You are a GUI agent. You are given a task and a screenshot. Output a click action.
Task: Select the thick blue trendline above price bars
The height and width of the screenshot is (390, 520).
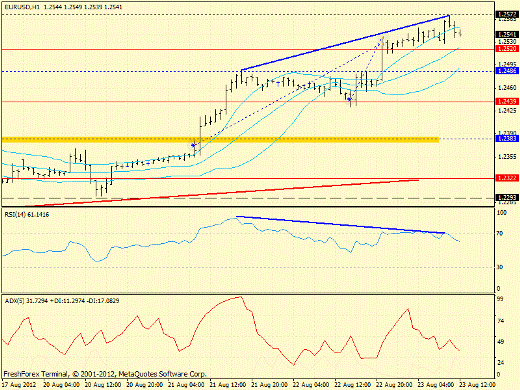pos(345,43)
